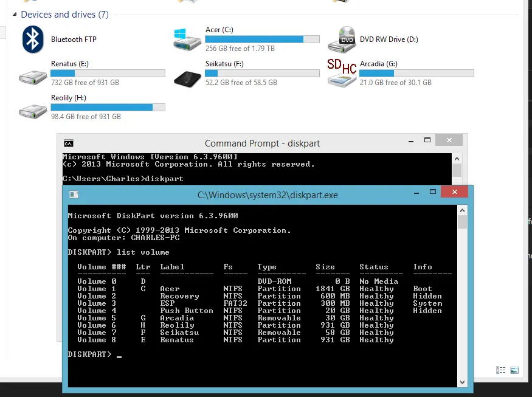Click the Command Prompt window system icon
This screenshot has width=532, height=397.
click(69, 143)
